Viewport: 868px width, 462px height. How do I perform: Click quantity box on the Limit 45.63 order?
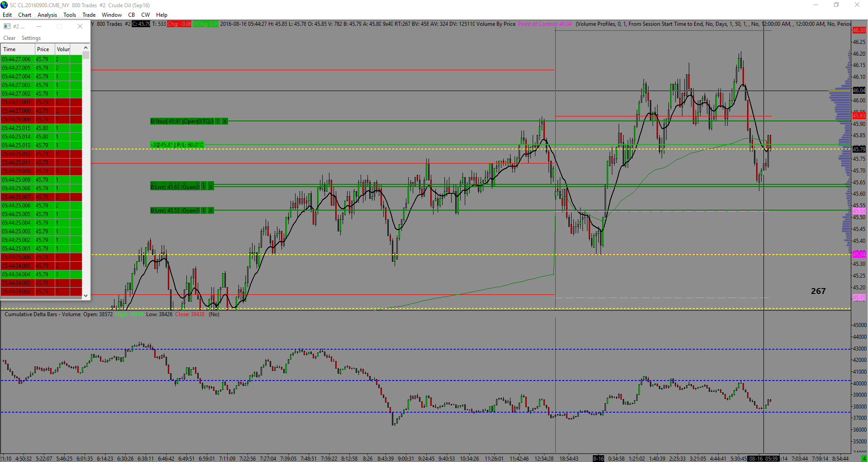point(204,187)
